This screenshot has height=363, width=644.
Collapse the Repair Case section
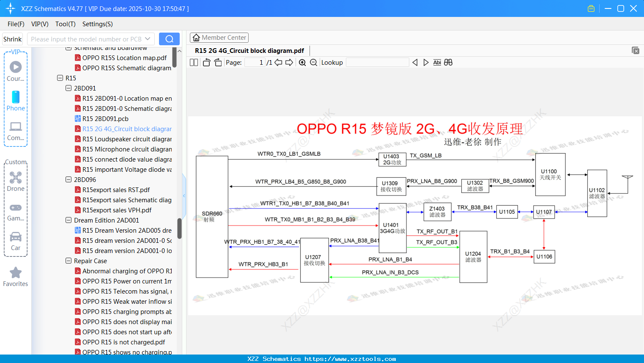tap(68, 261)
